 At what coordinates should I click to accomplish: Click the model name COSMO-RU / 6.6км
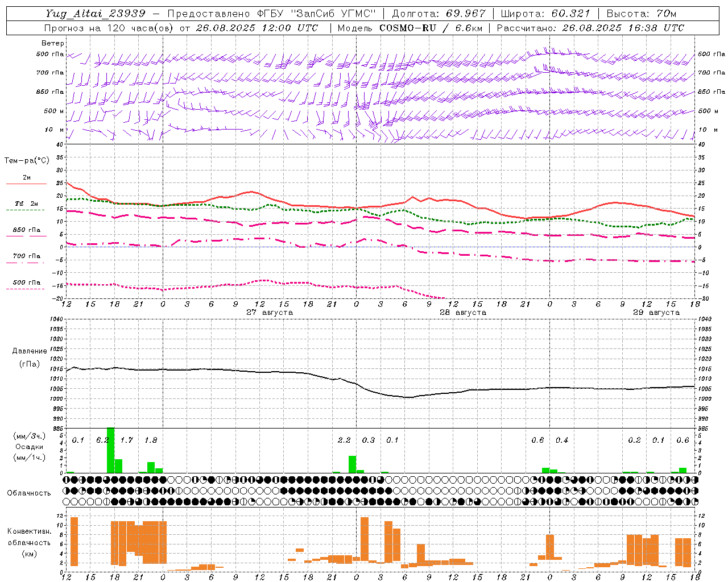click(431, 28)
